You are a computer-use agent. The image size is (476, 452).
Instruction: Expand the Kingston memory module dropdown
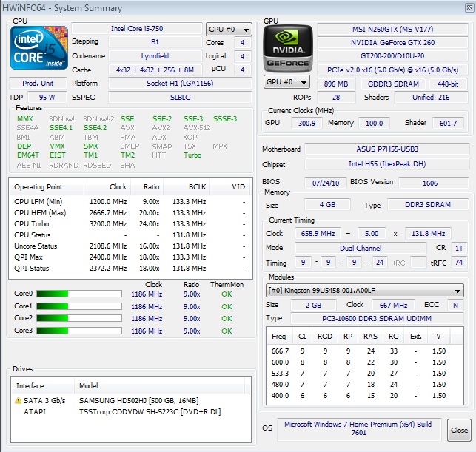point(365,291)
